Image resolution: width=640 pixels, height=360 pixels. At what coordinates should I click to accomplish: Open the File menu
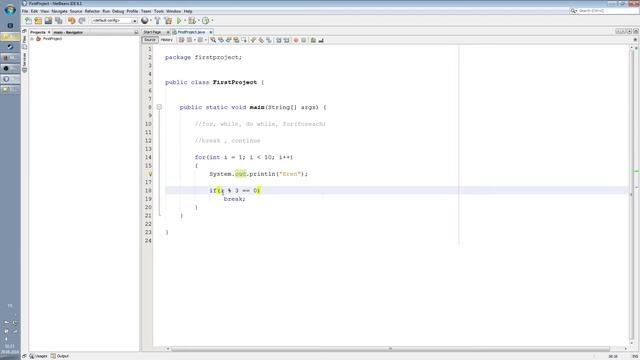pos(25,11)
